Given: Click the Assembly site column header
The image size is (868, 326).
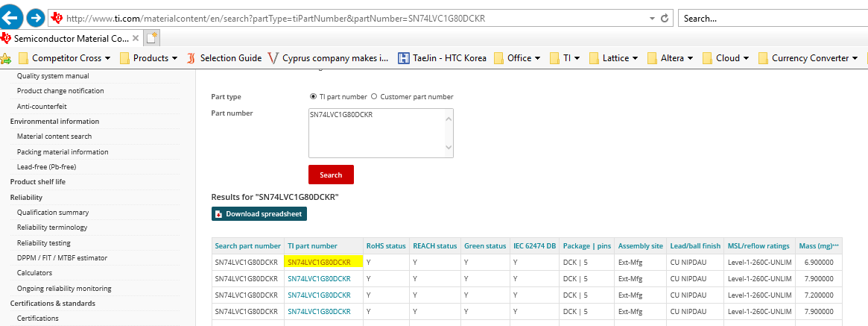Looking at the screenshot, I should coord(641,246).
